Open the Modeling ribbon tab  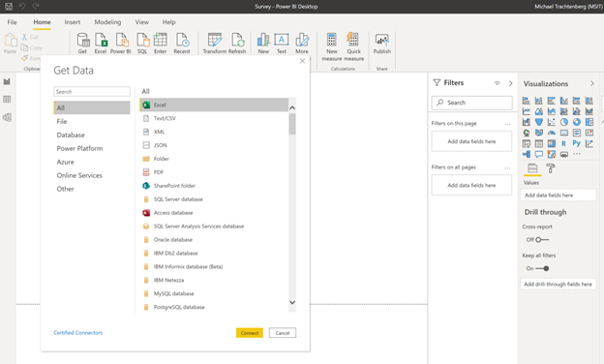(x=107, y=22)
